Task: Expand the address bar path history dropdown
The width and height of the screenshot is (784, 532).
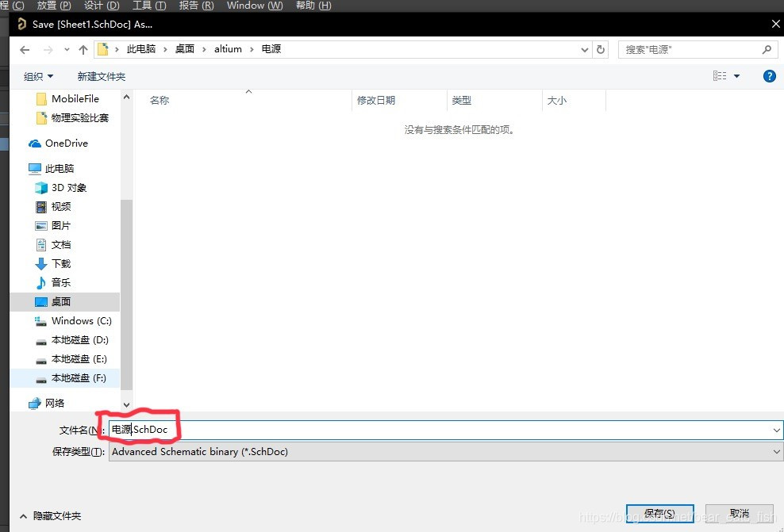Action: (585, 49)
